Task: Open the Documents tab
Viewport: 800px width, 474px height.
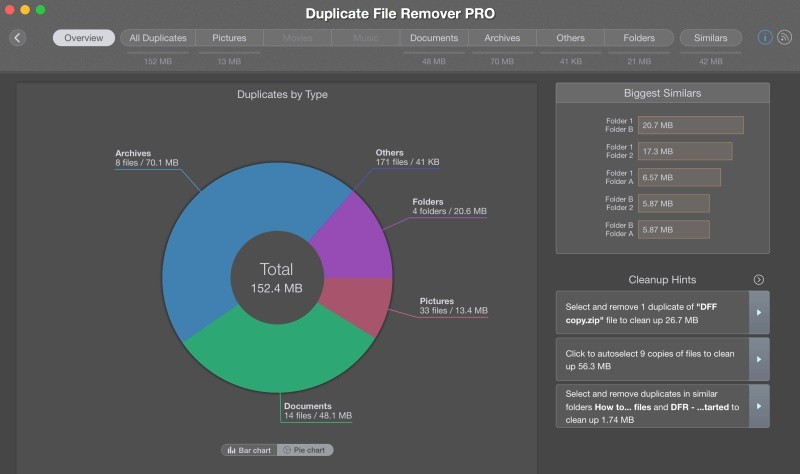Action: point(434,38)
